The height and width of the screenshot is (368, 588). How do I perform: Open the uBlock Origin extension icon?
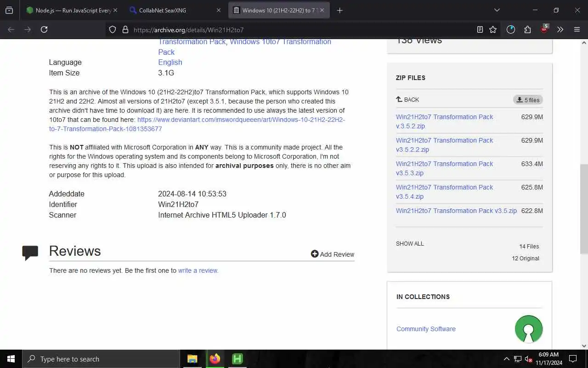544,29
